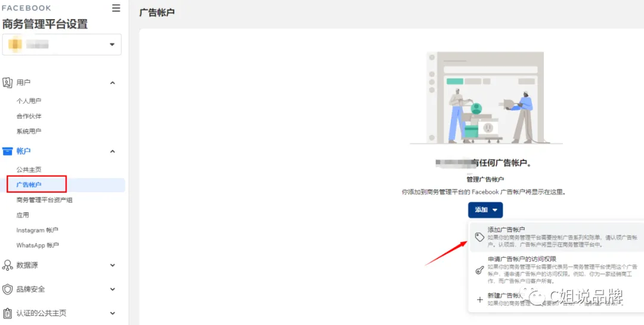Select 个人用户 in the sidebar
The width and height of the screenshot is (644, 325).
click(x=29, y=101)
